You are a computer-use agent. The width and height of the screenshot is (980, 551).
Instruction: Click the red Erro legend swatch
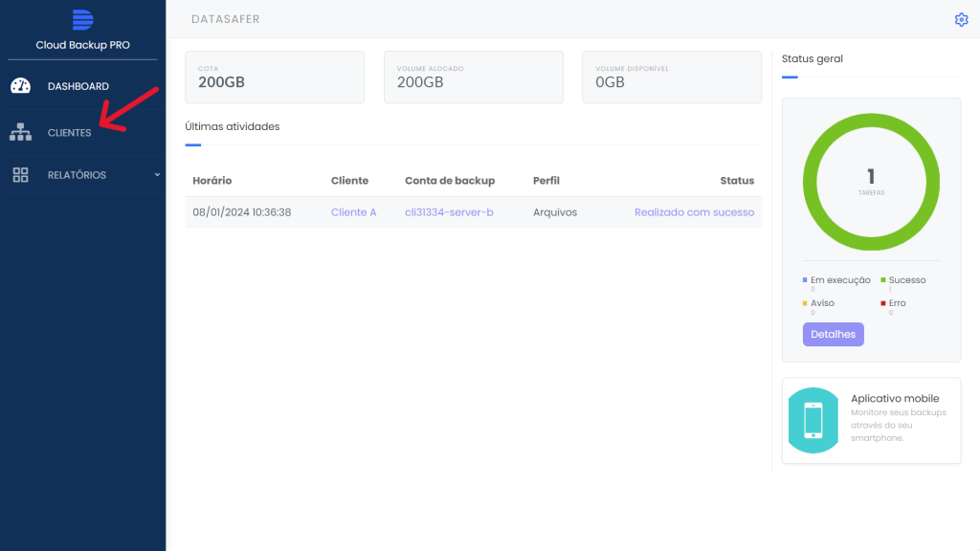883,303
